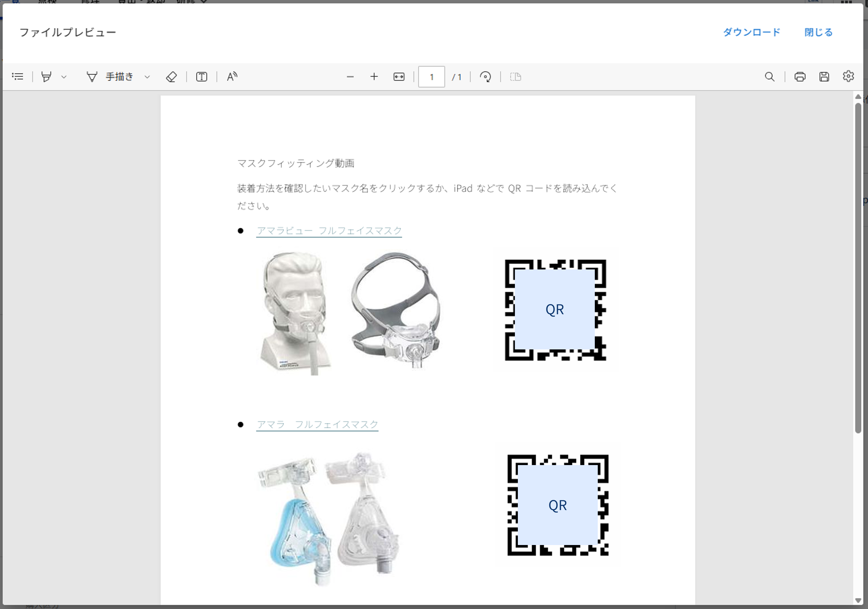Click the マスクフィッティング動画 heading text
Image resolution: width=868 pixels, height=609 pixels.
[296, 163]
